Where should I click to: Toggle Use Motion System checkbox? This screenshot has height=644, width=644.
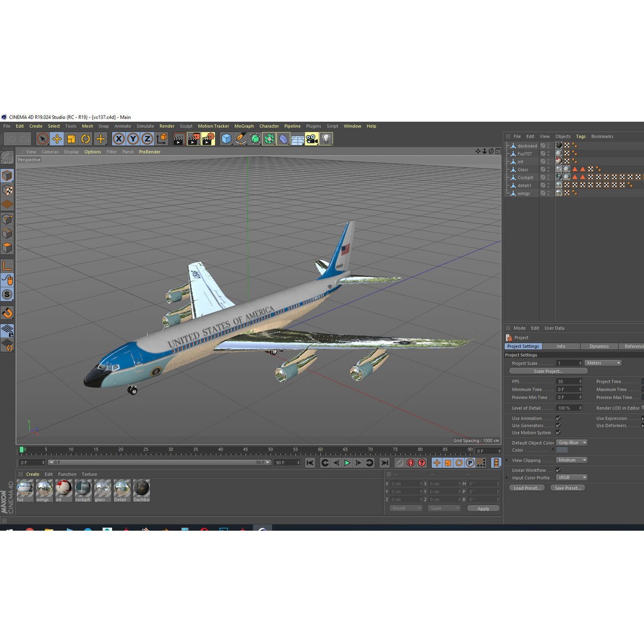click(x=558, y=432)
